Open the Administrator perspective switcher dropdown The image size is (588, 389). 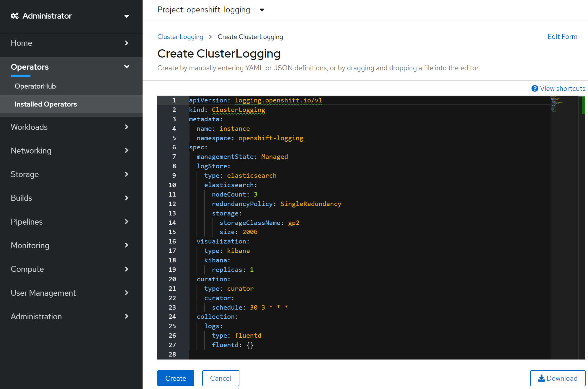point(127,16)
